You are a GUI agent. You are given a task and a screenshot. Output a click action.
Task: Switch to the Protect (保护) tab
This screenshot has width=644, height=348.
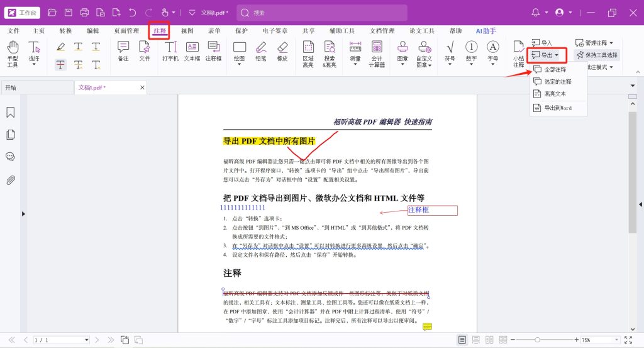pyautogui.click(x=241, y=31)
